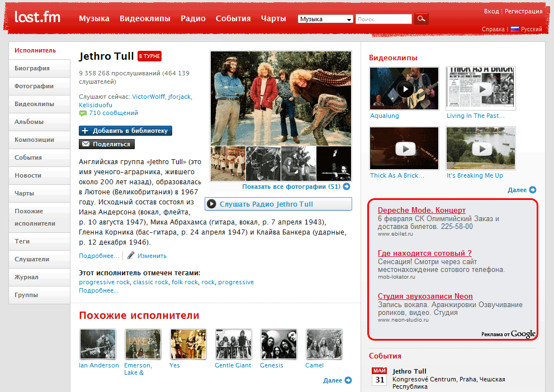Click the Вход login link
The height and width of the screenshot is (392, 554).
491,11
